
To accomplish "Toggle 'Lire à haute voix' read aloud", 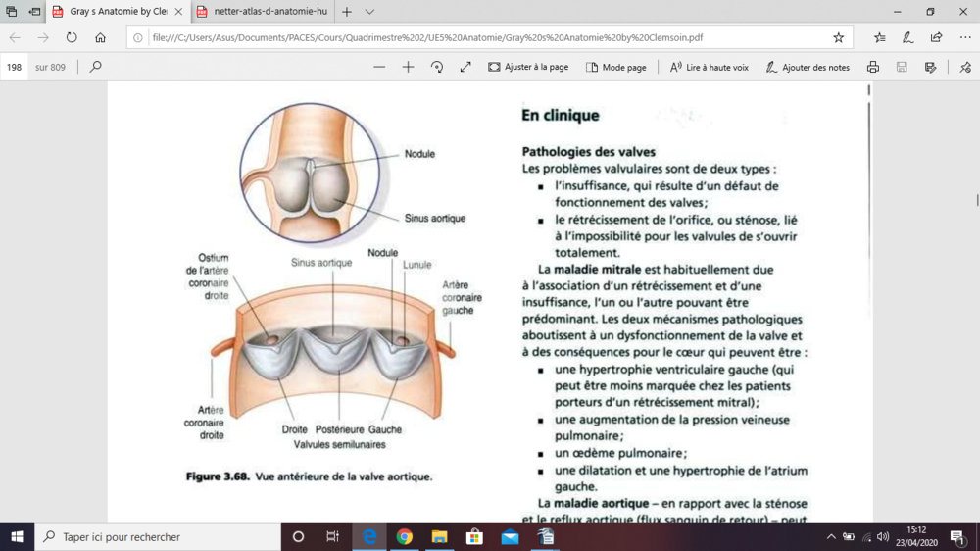I will pyautogui.click(x=710, y=67).
